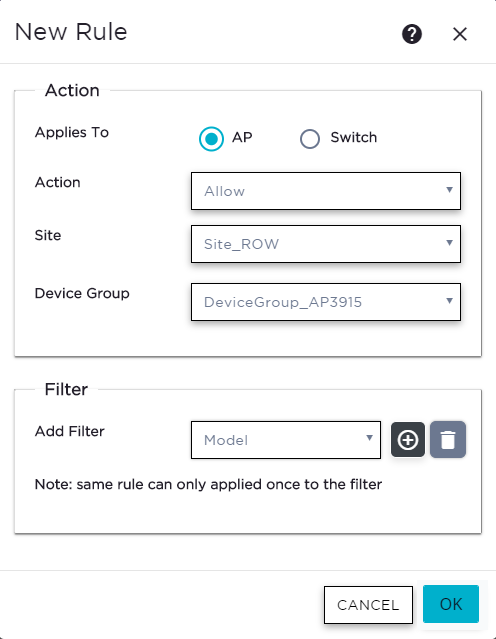Select the AP radio button
The height and width of the screenshot is (639, 496).
(211, 139)
